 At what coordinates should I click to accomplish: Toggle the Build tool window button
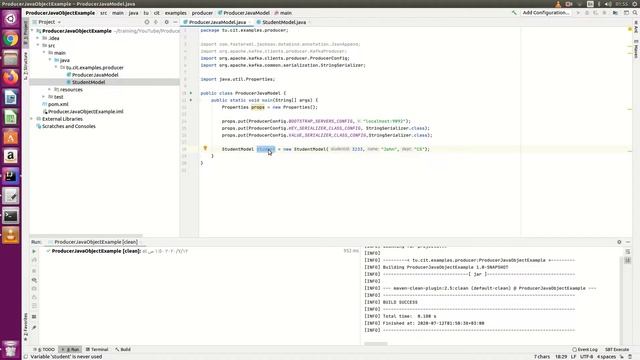[x=123, y=349]
